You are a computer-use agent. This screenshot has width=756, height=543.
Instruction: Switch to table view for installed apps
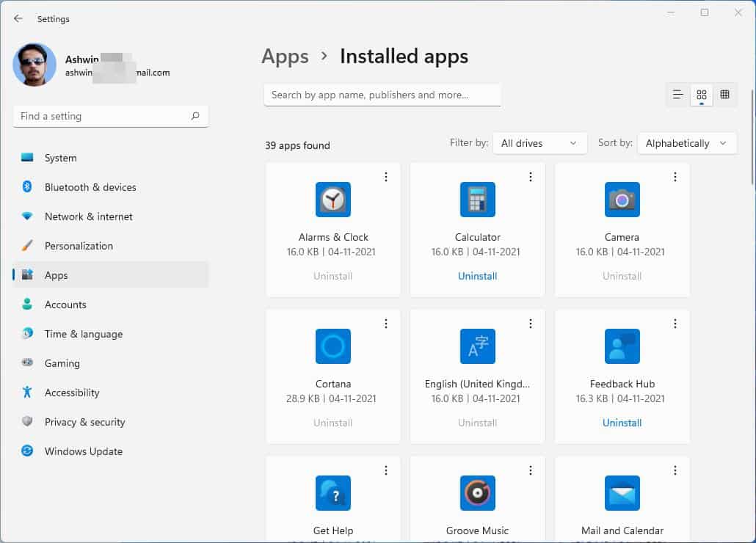[x=724, y=95]
